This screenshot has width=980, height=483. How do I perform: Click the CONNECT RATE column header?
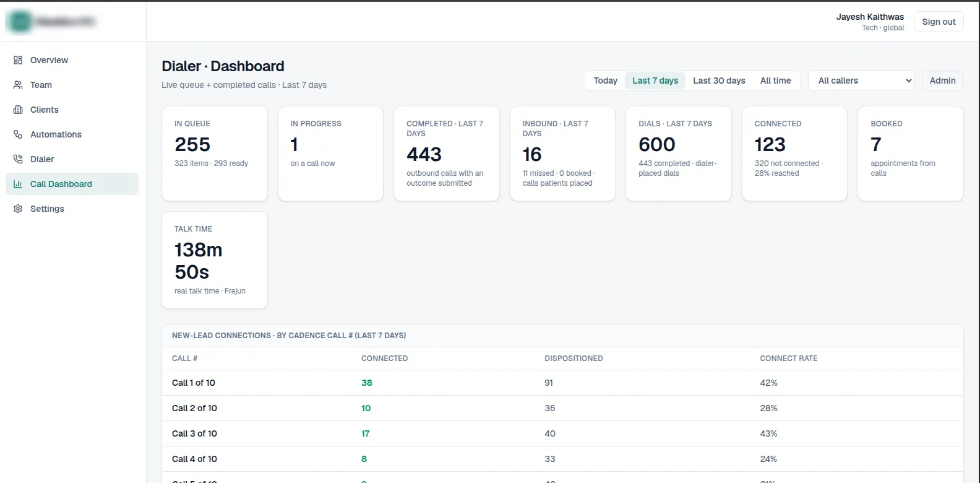pyautogui.click(x=789, y=359)
